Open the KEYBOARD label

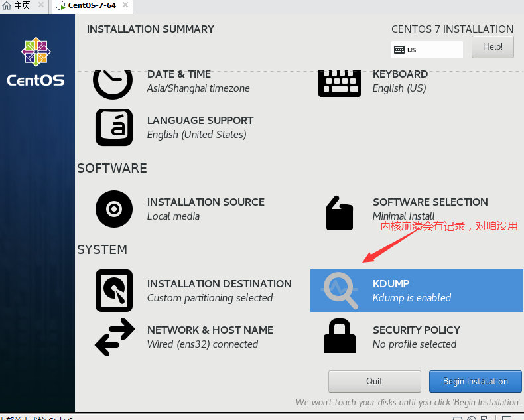tap(401, 74)
